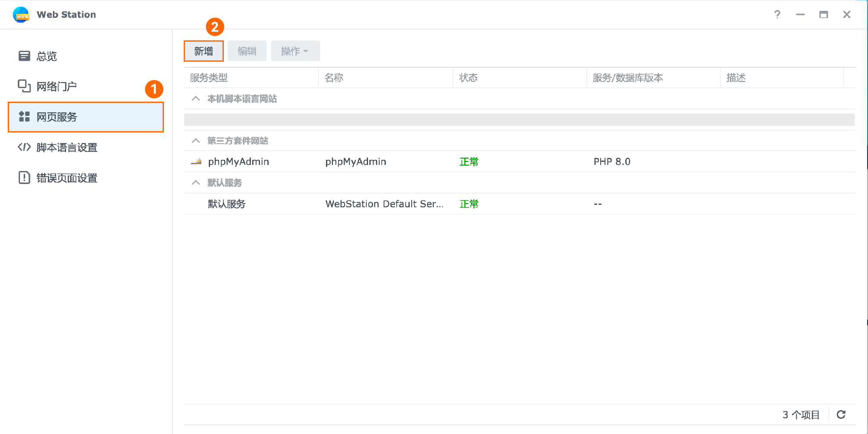Image resolution: width=868 pixels, height=434 pixels.
Task: Refresh the service list
Action: point(841,415)
